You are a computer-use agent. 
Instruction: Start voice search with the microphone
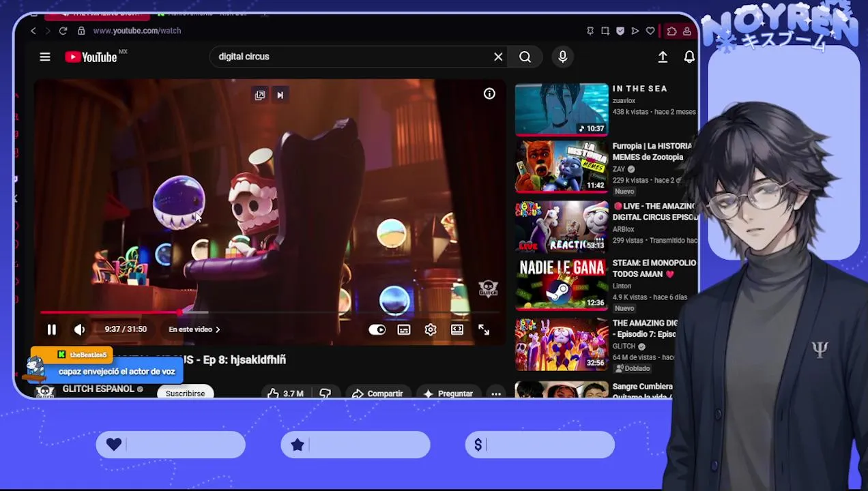tap(562, 57)
